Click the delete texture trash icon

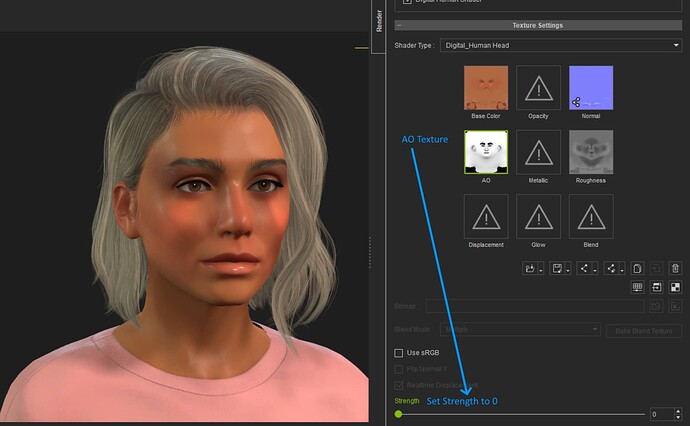click(675, 268)
